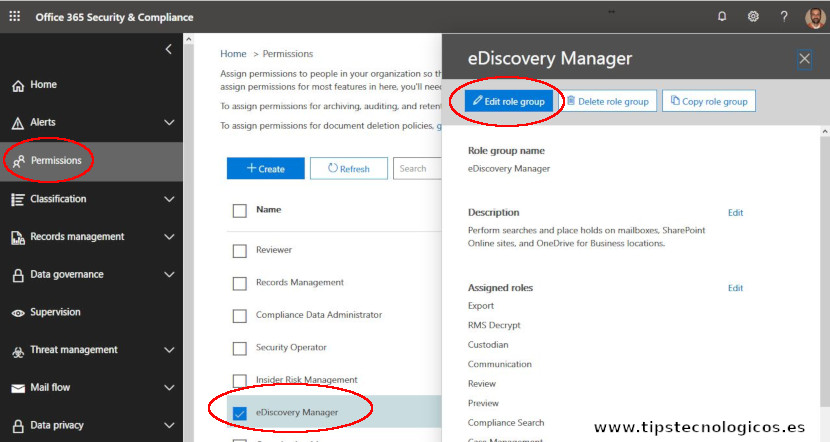
Task: Collapse the left navigation pane arrow
Action: 168,49
